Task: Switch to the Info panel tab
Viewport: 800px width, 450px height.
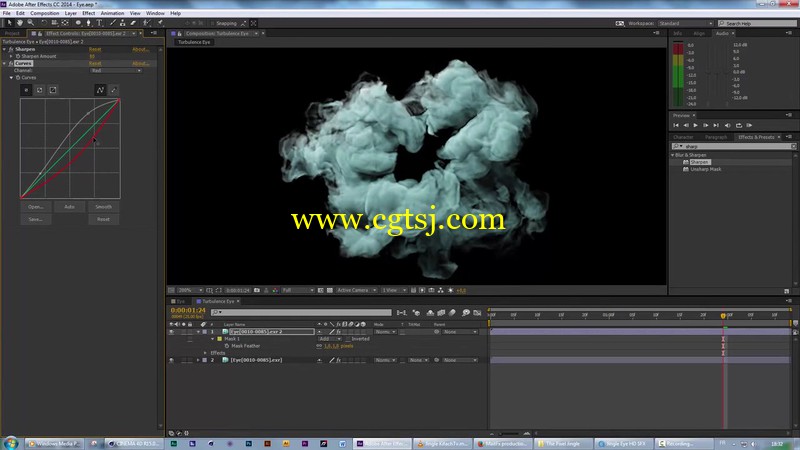Action: [x=677, y=34]
